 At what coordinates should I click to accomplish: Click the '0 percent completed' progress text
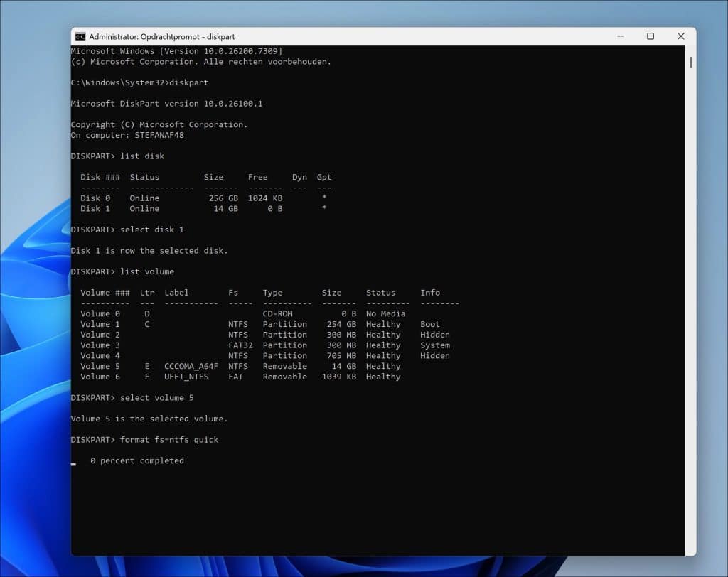[x=136, y=461]
